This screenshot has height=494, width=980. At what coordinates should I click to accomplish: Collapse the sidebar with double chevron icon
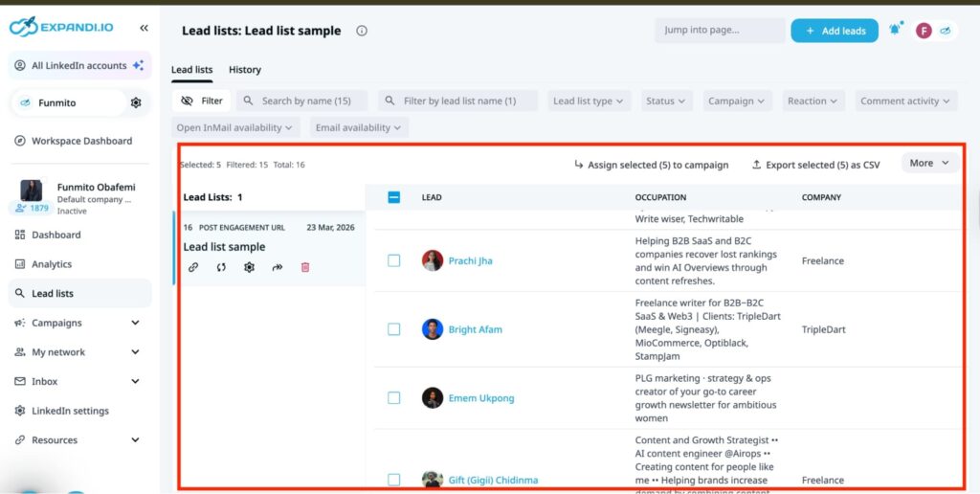pyautogui.click(x=144, y=28)
